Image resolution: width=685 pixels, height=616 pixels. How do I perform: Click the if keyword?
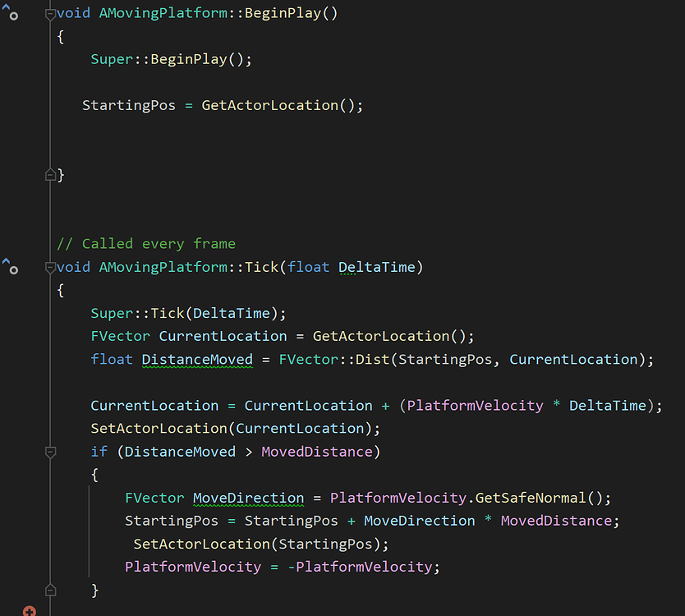(x=99, y=452)
